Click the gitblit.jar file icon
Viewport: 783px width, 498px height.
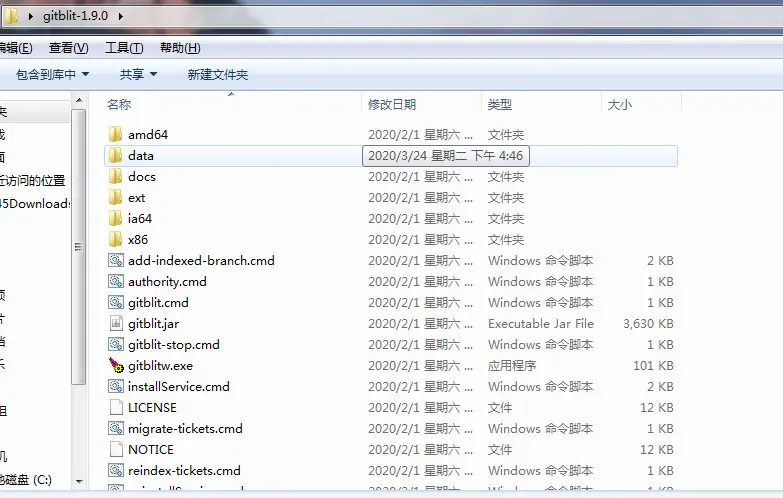click(116, 323)
